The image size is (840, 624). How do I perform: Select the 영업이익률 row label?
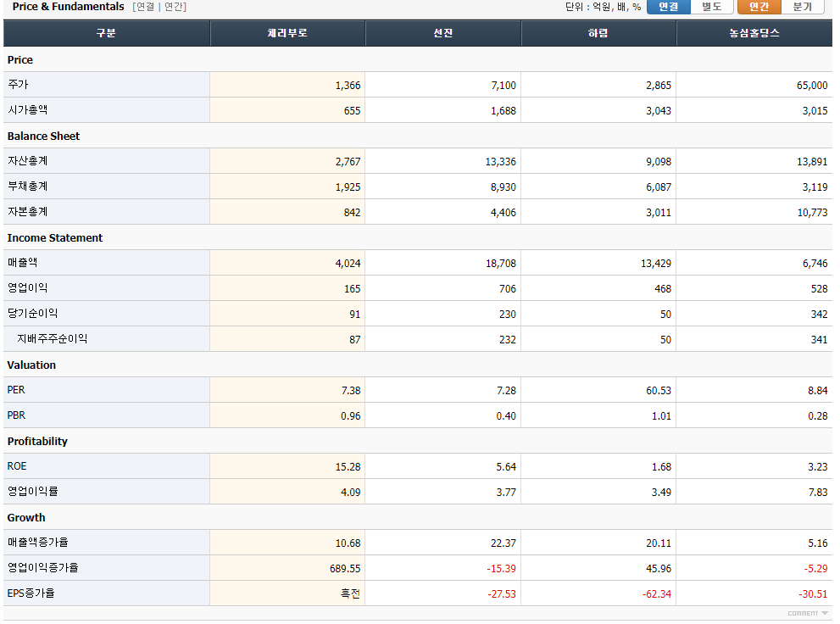coord(33,492)
